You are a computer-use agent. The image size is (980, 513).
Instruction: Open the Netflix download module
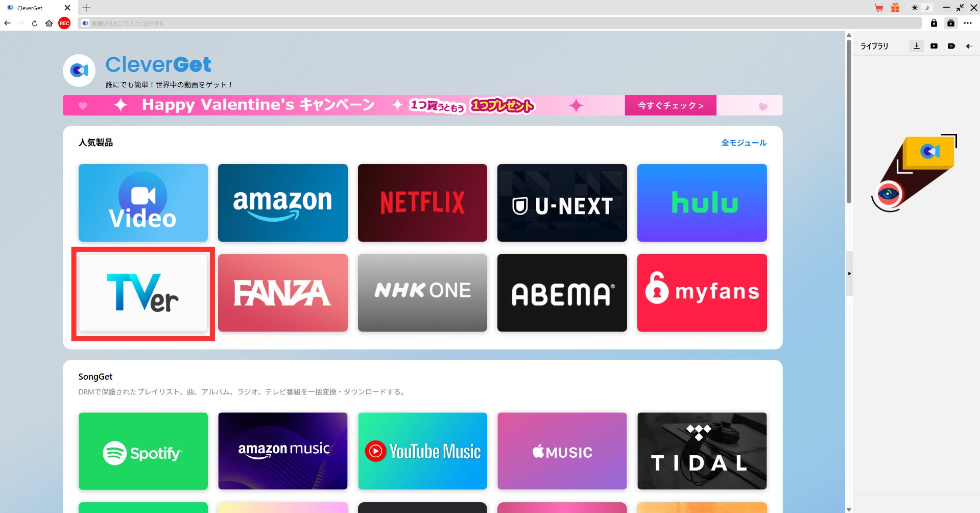coord(422,202)
